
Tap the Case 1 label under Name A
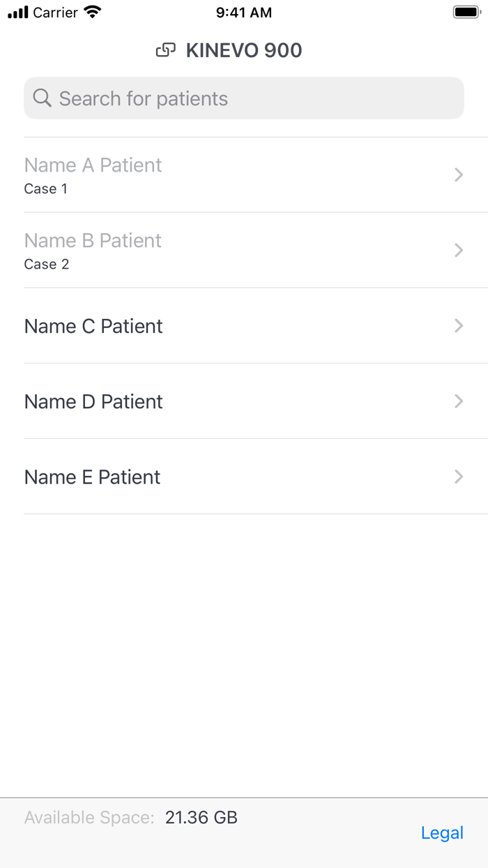45,189
